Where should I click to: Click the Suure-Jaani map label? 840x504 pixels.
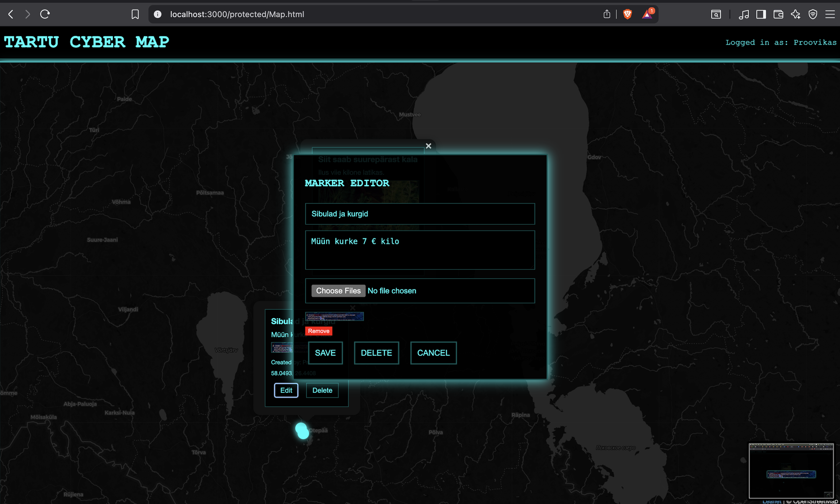click(102, 240)
